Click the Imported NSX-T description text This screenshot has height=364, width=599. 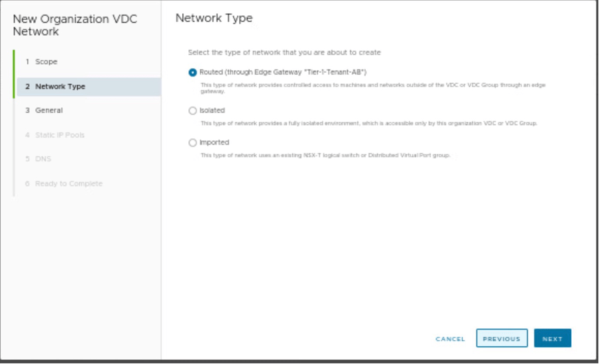point(325,156)
